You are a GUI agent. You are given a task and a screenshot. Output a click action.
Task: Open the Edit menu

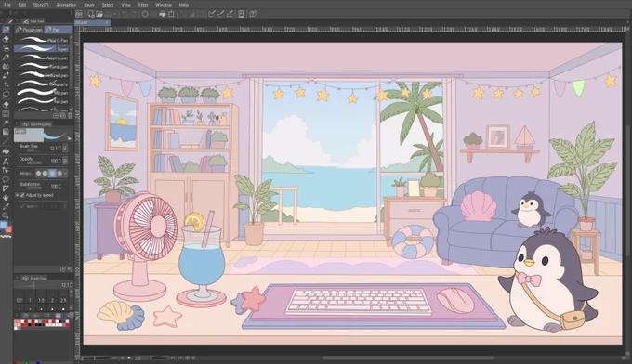[21, 5]
